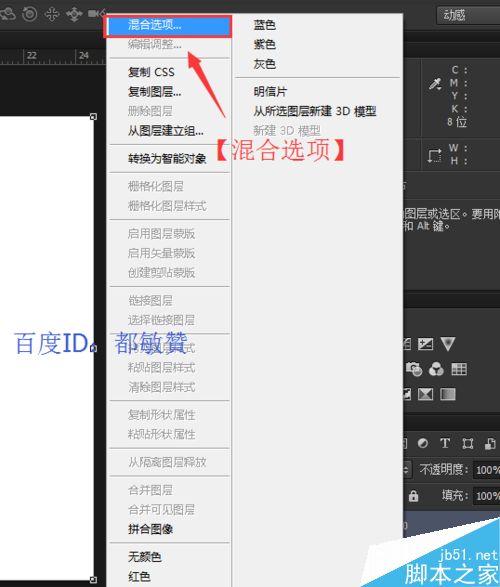500x587 pixels.
Task: Add a Selective Color adjustment
Action: click(426, 394)
